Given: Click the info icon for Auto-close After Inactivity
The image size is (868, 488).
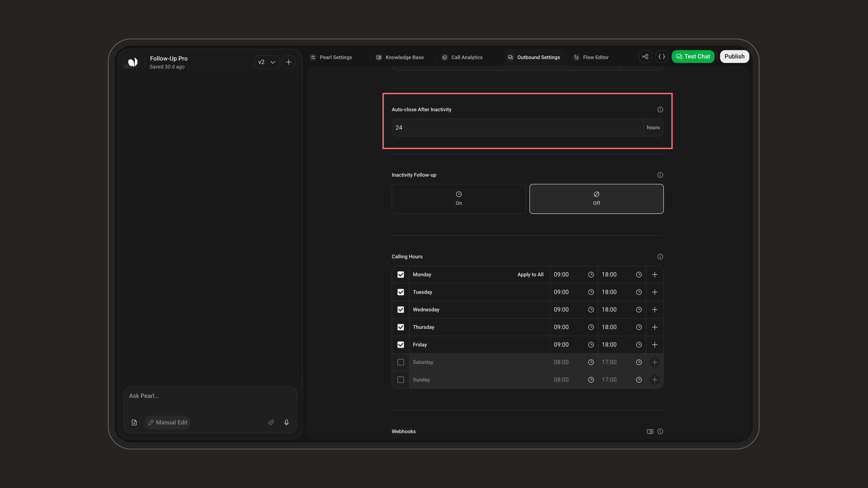Looking at the screenshot, I should 660,109.
